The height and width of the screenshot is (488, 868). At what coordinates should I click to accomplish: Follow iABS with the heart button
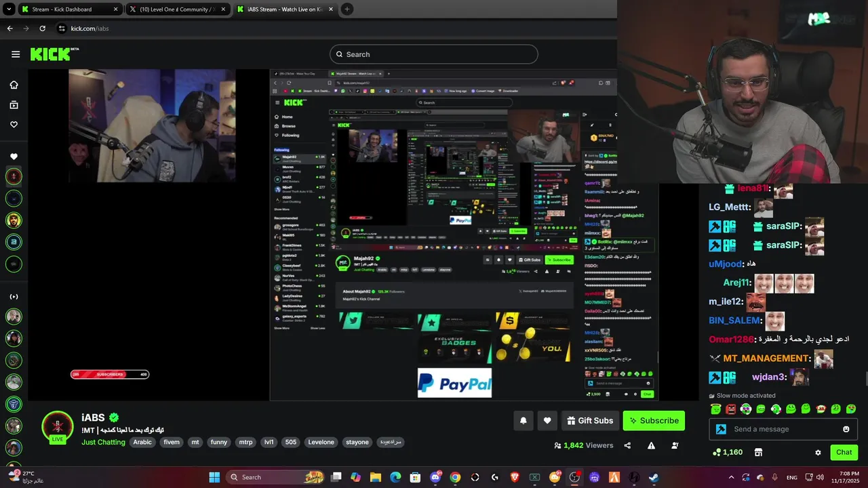[547, 421]
